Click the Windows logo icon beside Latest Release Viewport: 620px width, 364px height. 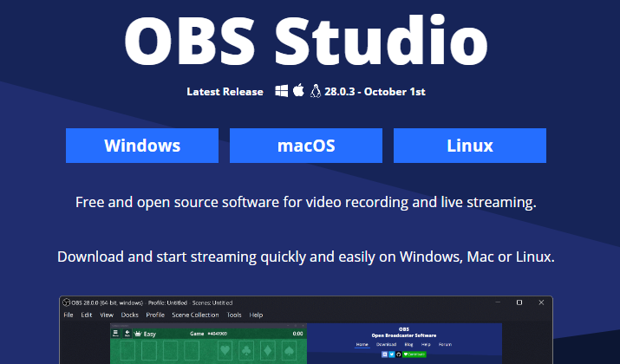(x=282, y=91)
